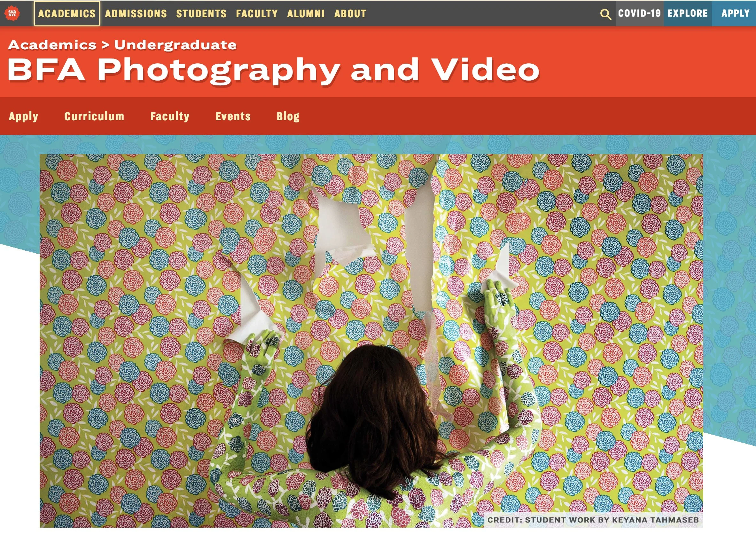Open the Alumni navigation item
This screenshot has height=535, width=756.
(306, 13)
